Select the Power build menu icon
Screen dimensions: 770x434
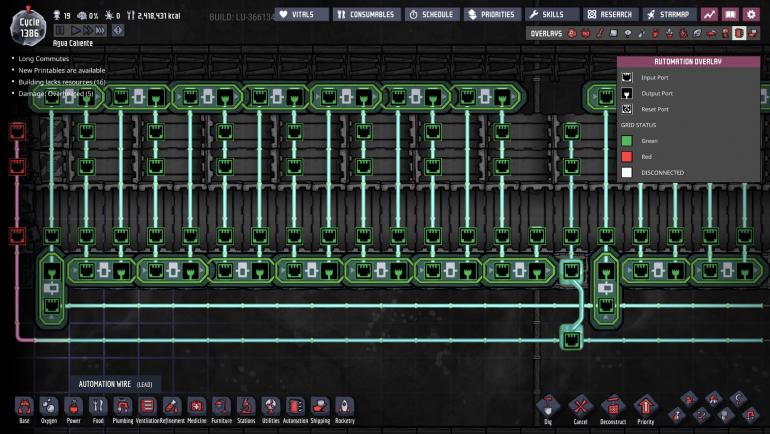[x=73, y=407]
